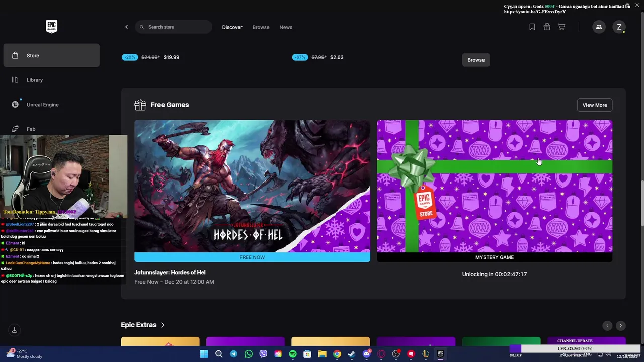The width and height of the screenshot is (644, 362).
Task: Open the Jotunnslayer: Hordes of Hel title link
Action: pos(170,272)
